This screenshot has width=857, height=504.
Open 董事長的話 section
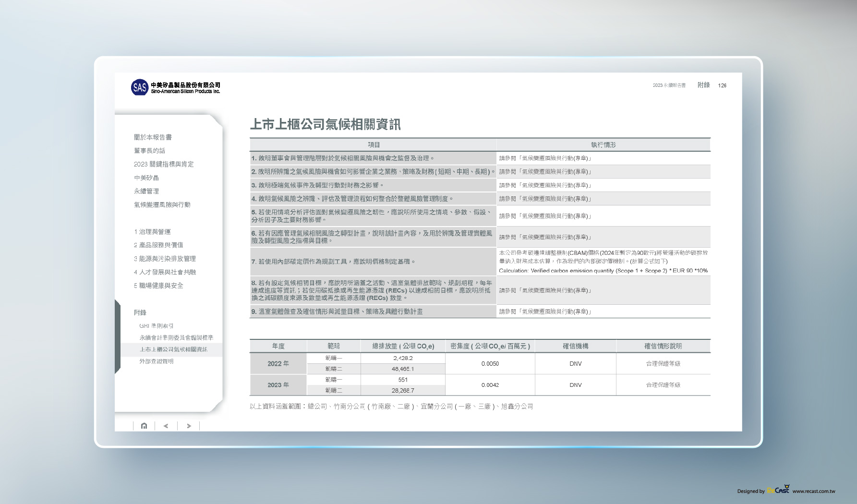click(149, 151)
